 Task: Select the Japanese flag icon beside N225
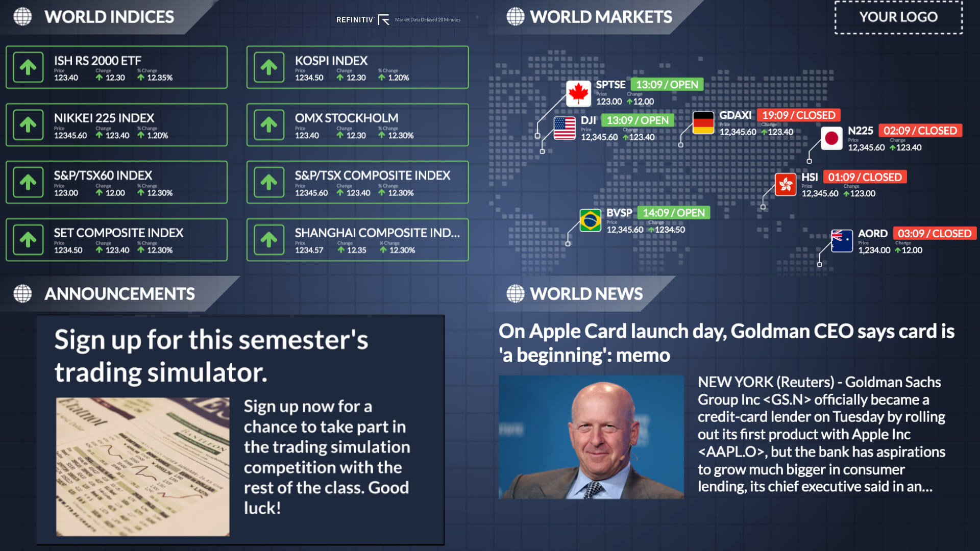[832, 139]
